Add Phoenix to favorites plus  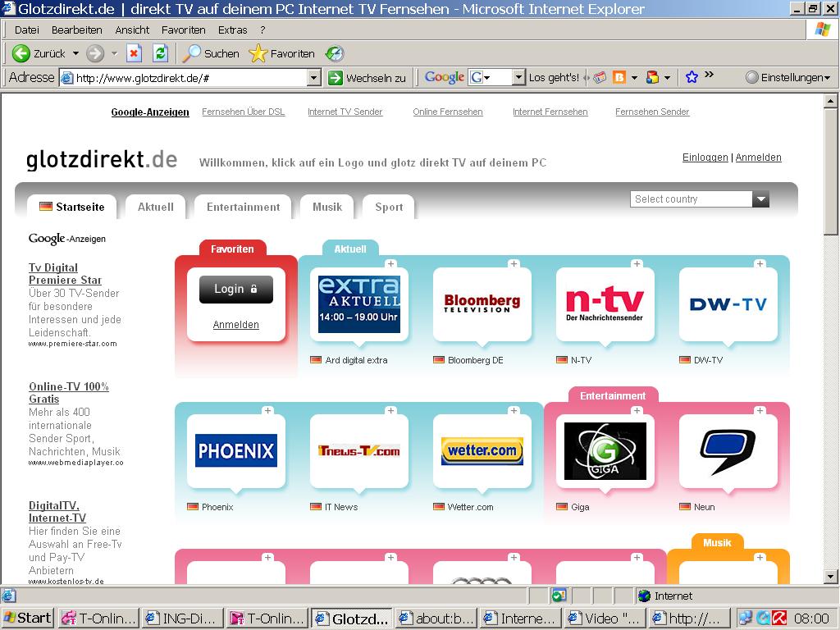click(x=268, y=410)
